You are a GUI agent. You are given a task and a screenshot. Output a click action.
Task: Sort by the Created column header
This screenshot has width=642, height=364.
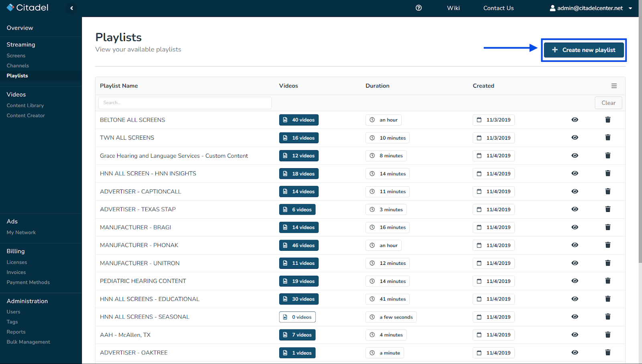484,86
